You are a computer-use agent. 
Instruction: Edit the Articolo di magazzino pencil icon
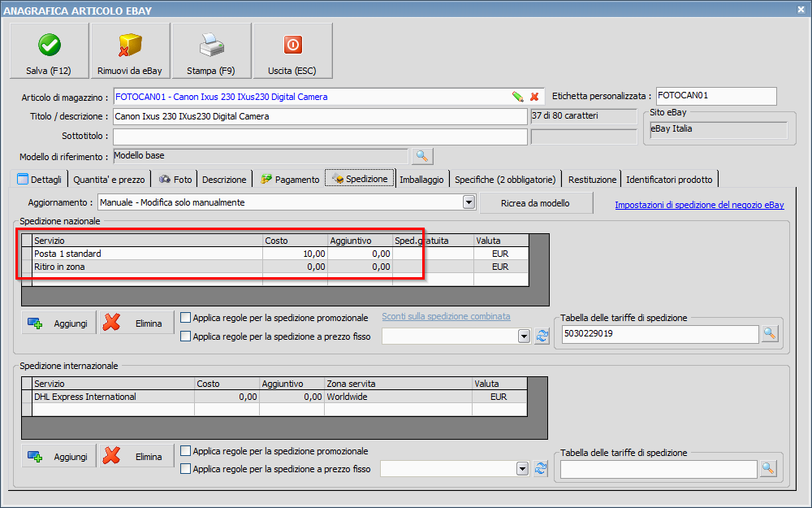click(517, 97)
